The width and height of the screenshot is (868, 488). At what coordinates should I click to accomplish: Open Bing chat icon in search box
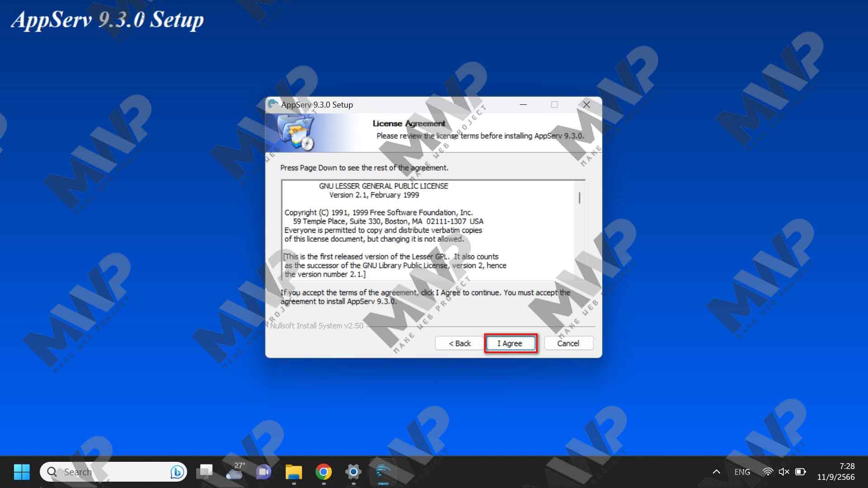[x=177, y=472]
